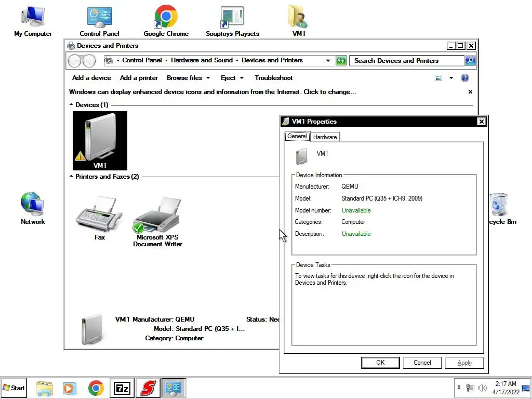Open Control Panel desktop shortcut
The width and height of the screenshot is (532, 399).
[99, 21]
